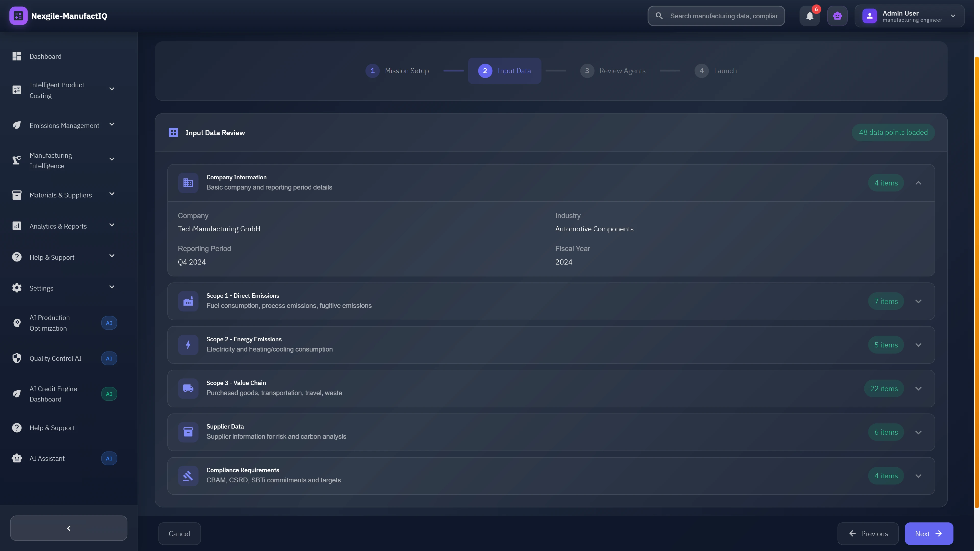Viewport: 980px width, 551px height.
Task: Click the AI Assistant bot icon in the header
Action: tap(837, 16)
